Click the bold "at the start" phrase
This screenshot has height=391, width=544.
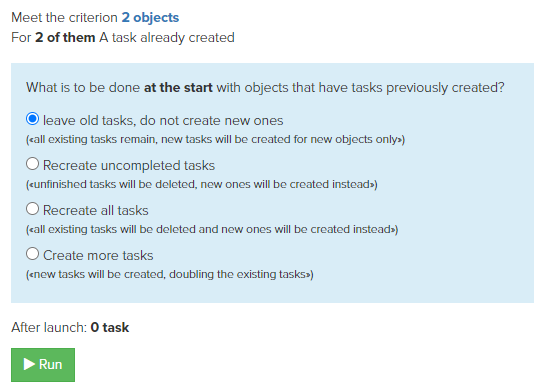(x=178, y=87)
